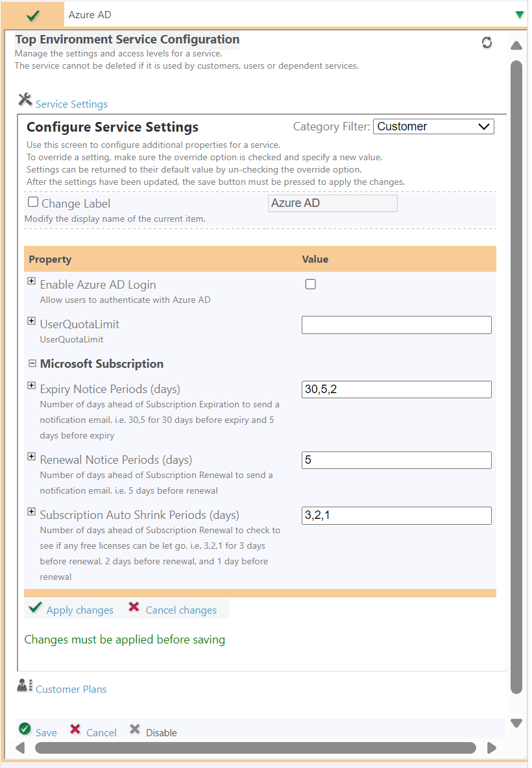Open the Service Settings link
Viewport: 532px width, 768px height.
(71, 104)
